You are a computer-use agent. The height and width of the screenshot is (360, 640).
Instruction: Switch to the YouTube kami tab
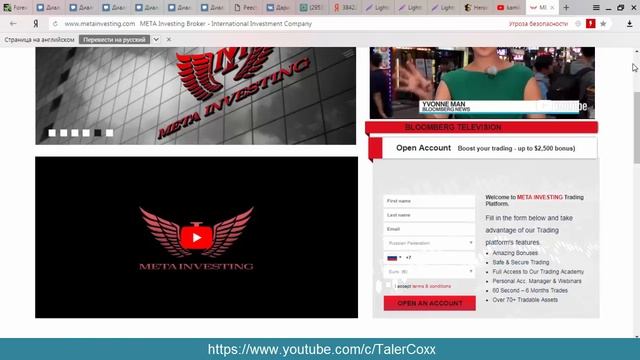click(x=509, y=7)
